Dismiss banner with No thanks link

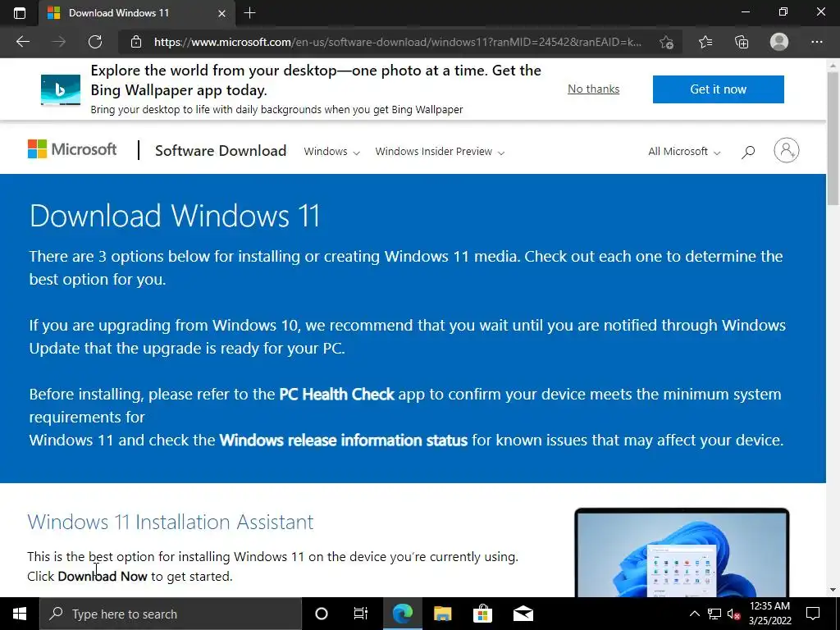pyautogui.click(x=594, y=89)
